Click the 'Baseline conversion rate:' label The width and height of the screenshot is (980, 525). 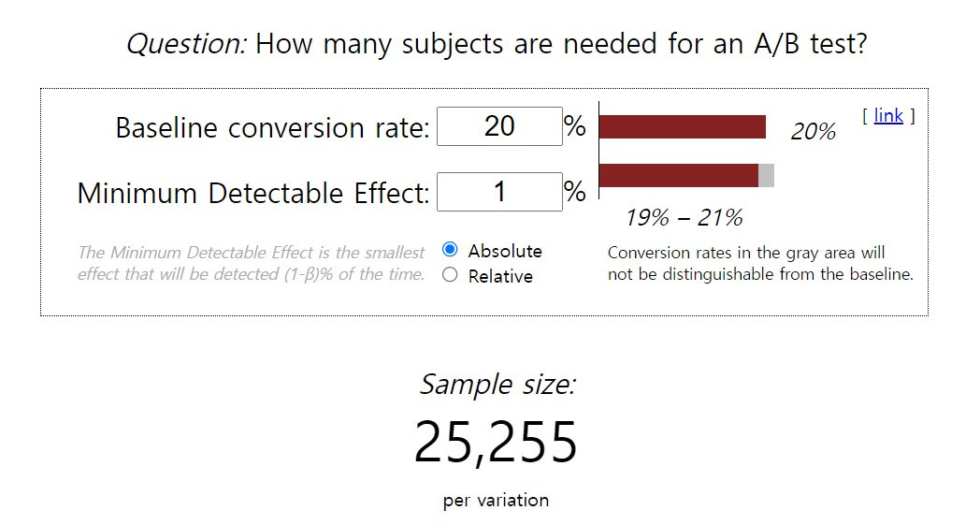pos(272,127)
